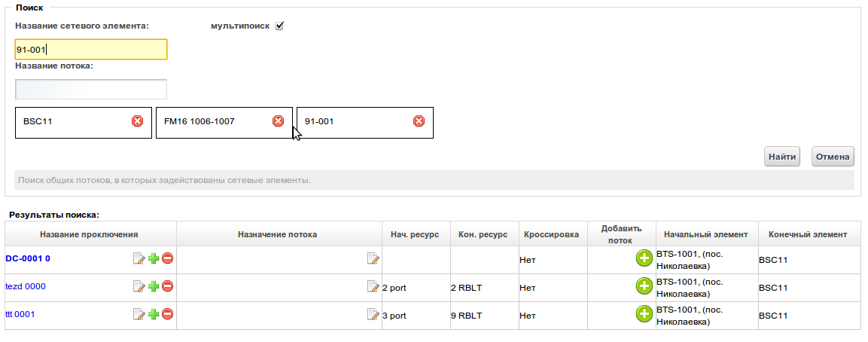Screen dimensions: 868x342
Task: Delete the tezd 0000 route
Action: [x=168, y=286]
